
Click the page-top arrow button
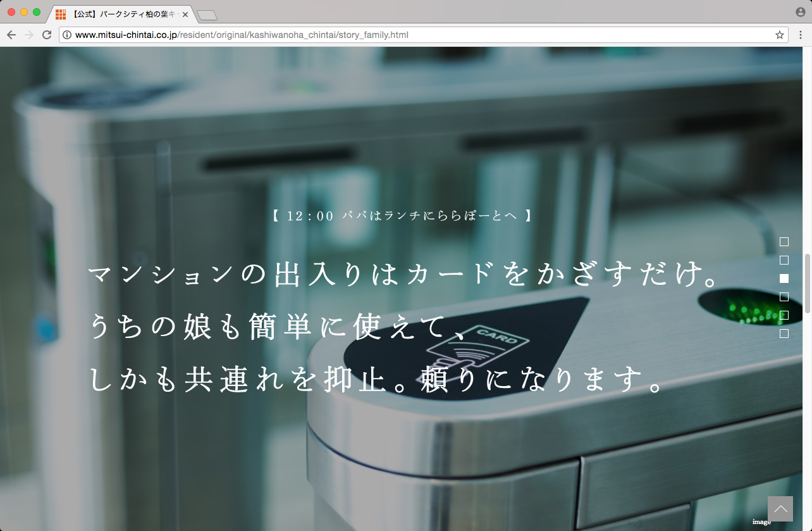point(780,509)
